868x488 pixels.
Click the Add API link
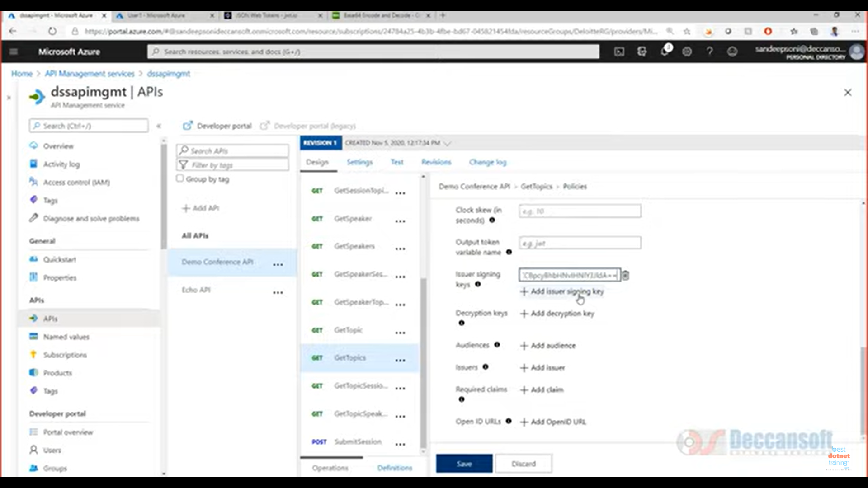coord(200,208)
